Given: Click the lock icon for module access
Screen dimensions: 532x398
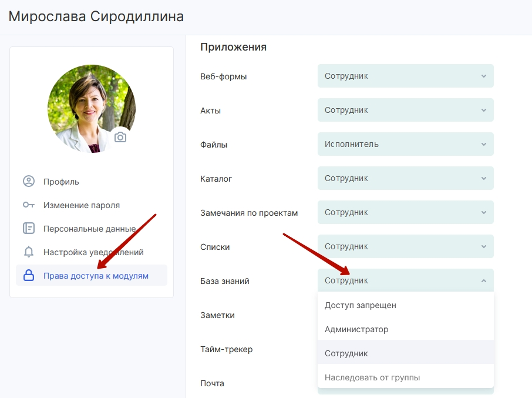Looking at the screenshot, I should 29,275.
